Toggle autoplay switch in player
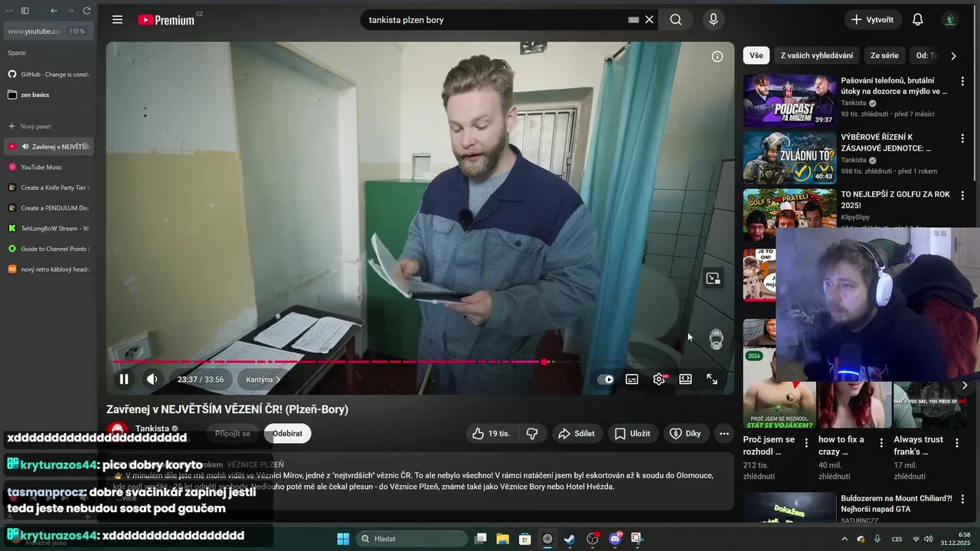The image size is (980, 551). point(606,379)
